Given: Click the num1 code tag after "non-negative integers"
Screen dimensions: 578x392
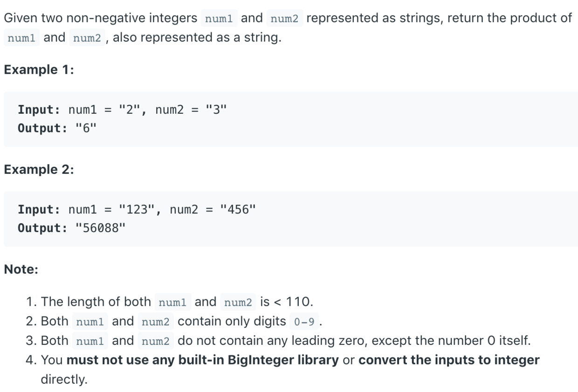Looking at the screenshot, I should (219, 19).
